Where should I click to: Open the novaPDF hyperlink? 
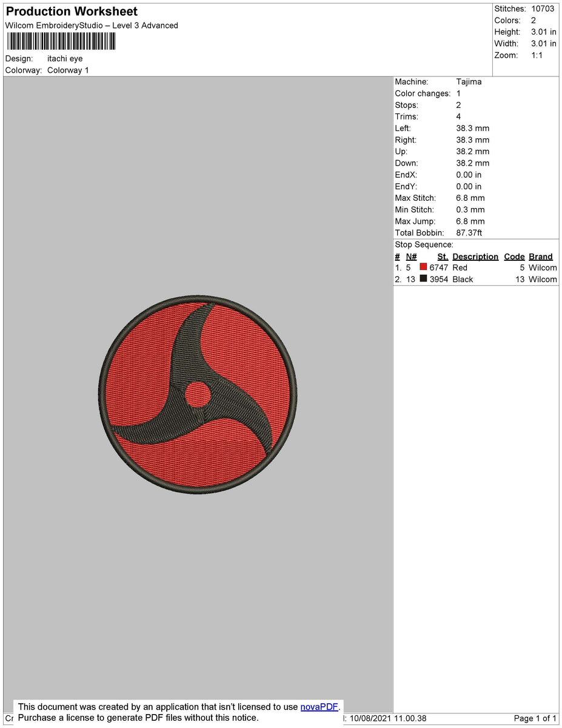[321, 706]
